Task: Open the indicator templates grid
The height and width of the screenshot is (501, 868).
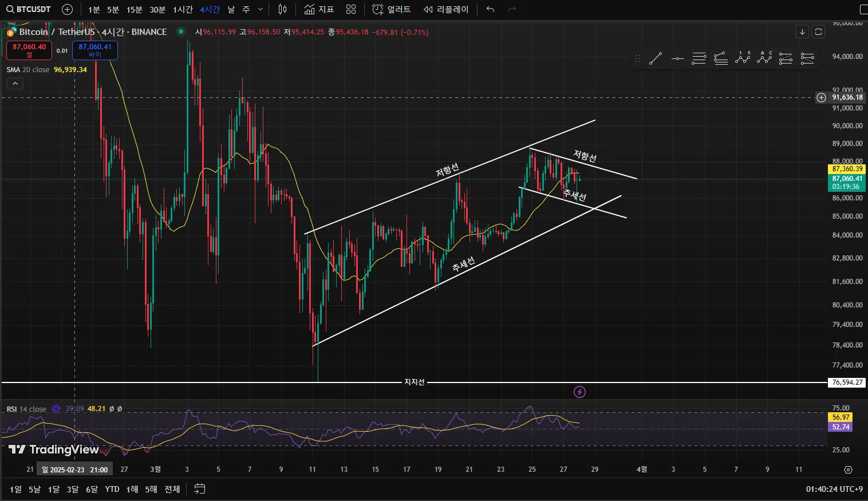Action: [x=351, y=9]
